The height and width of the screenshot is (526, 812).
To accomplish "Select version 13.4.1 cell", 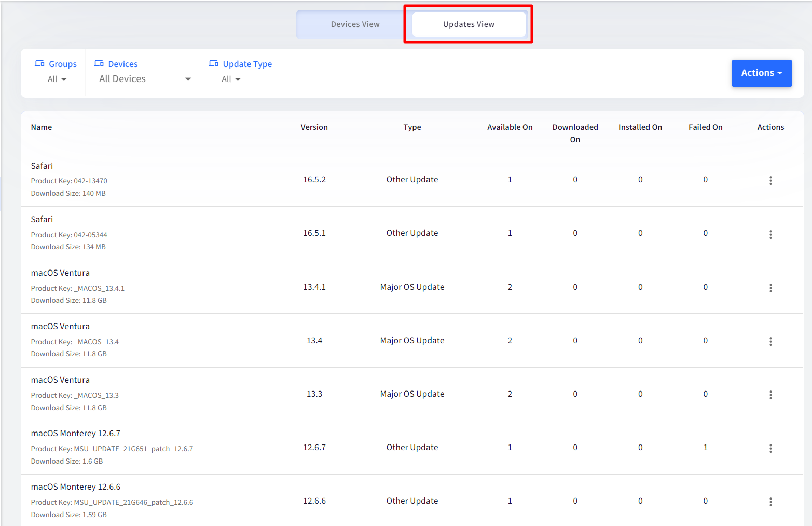I will [314, 287].
